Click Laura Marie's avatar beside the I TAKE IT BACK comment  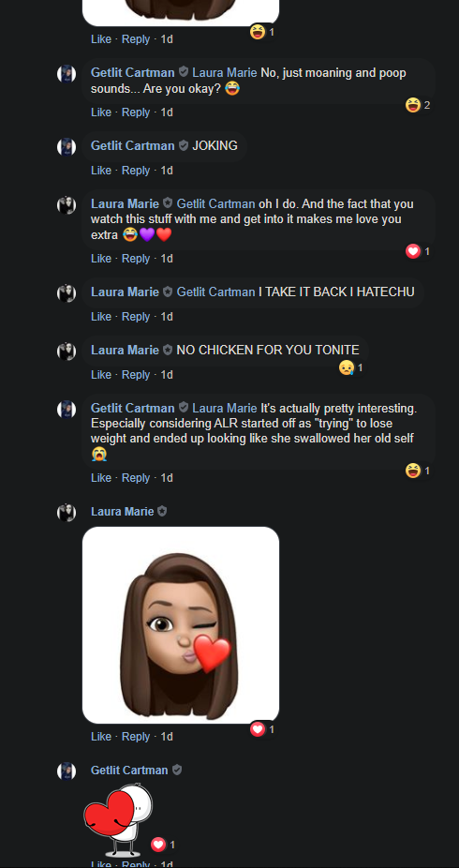click(67, 292)
